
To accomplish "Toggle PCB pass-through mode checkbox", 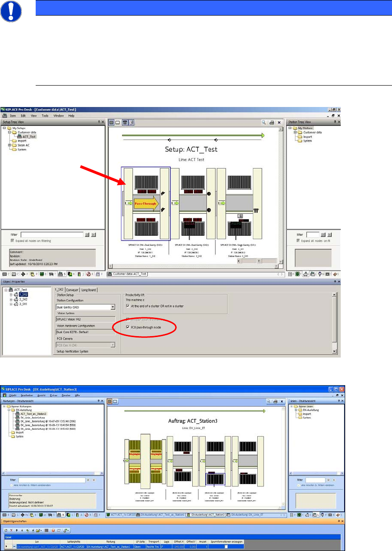I will coord(127,327).
